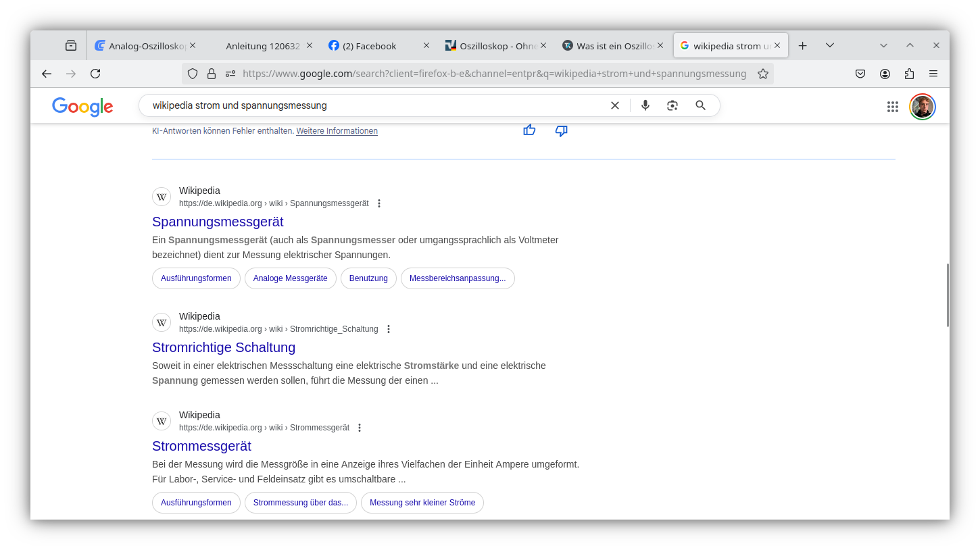
Task: Toggle the browser sidebar panel
Action: [70, 45]
